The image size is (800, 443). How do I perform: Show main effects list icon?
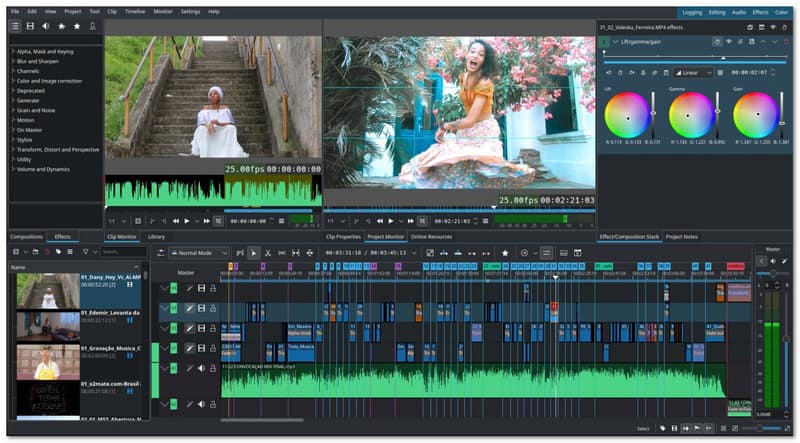pos(15,26)
